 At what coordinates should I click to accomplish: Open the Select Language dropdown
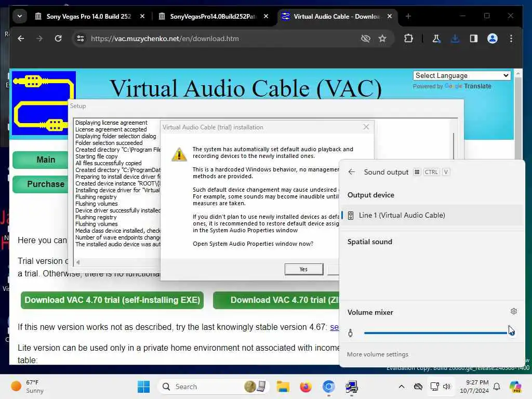pos(462,75)
